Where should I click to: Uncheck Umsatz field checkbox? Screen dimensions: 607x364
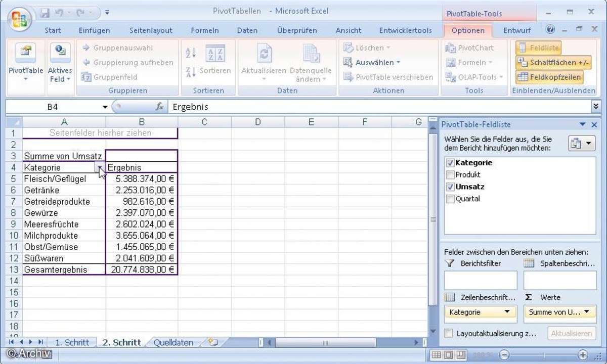450,187
